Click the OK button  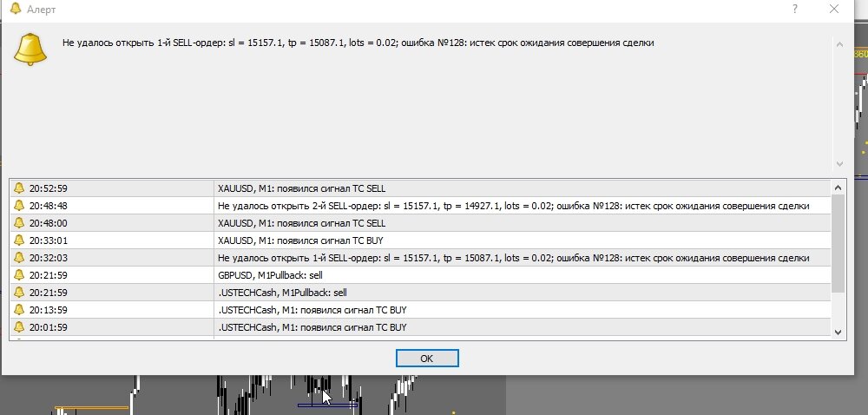pos(427,358)
